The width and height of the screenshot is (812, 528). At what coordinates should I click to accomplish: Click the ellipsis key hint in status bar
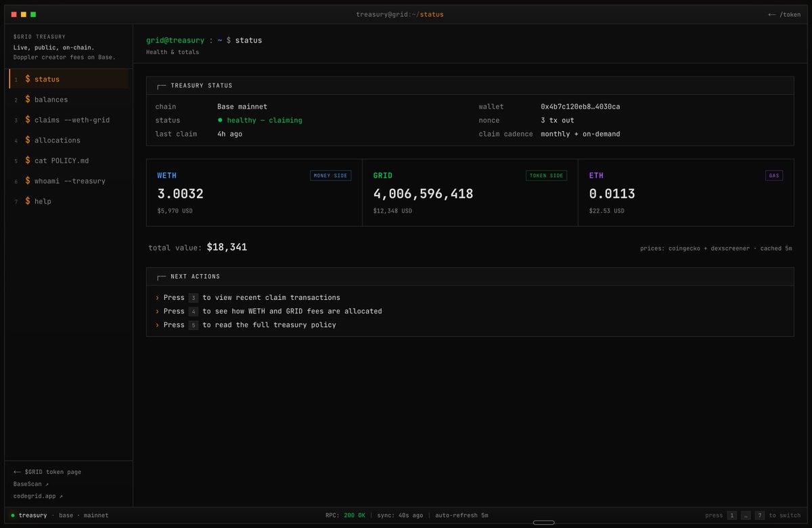746,515
